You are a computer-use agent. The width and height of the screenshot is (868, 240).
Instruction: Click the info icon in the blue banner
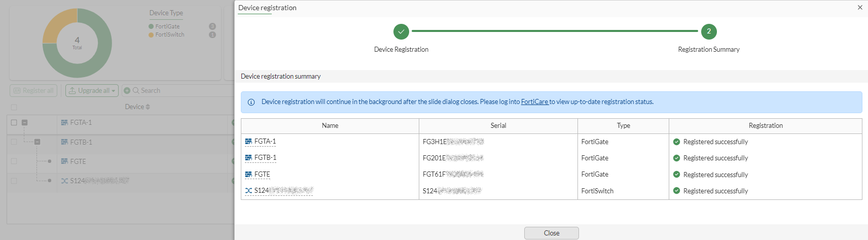point(251,102)
